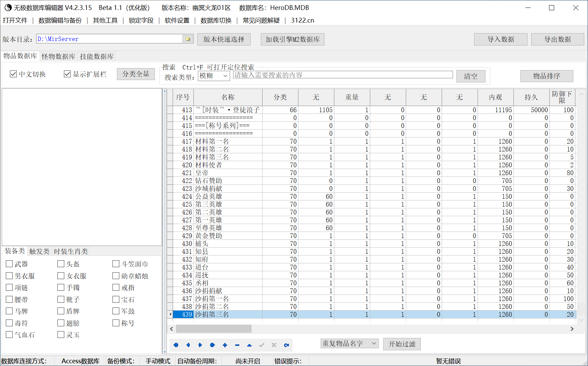Click the edit record triangle icon
This screenshot has height=366, width=588.
pyautogui.click(x=250, y=345)
